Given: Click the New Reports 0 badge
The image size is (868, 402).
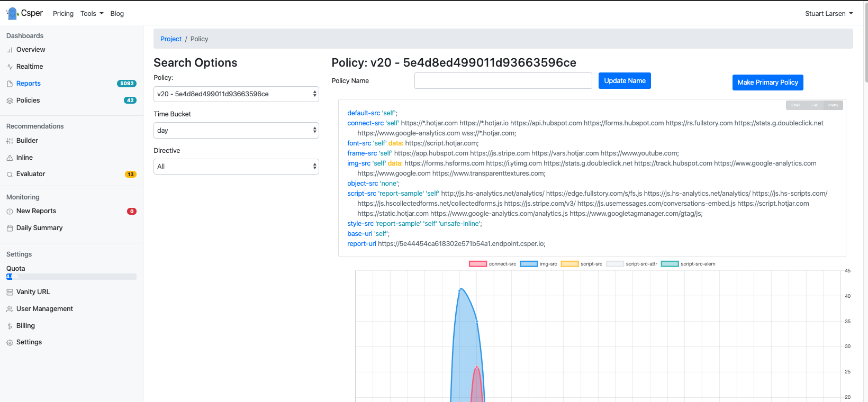Looking at the screenshot, I should [132, 212].
